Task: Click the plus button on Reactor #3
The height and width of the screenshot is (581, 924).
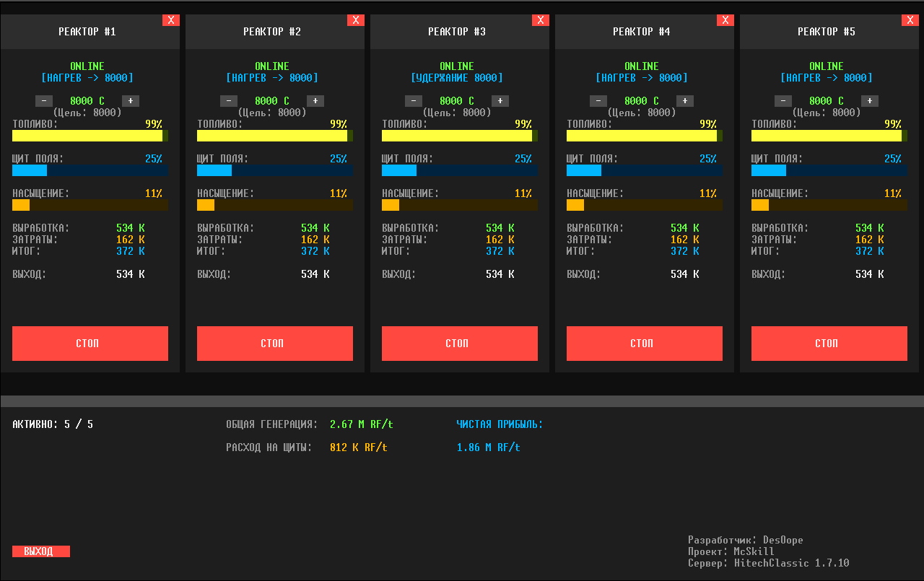Action: point(500,101)
